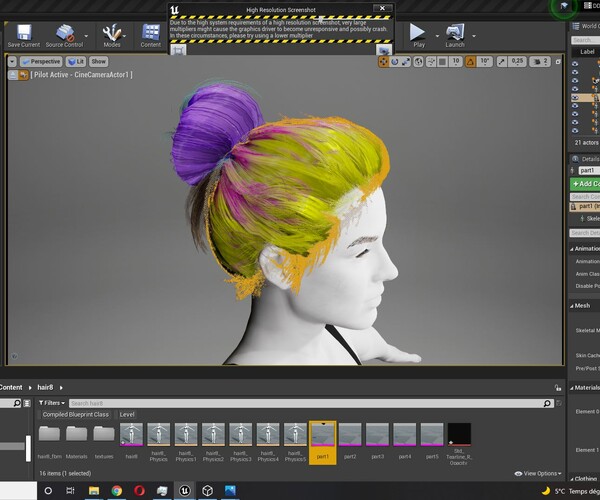The height and width of the screenshot is (500, 600).
Task: Open the Source Control dropdown arrow
Action: 86,36
